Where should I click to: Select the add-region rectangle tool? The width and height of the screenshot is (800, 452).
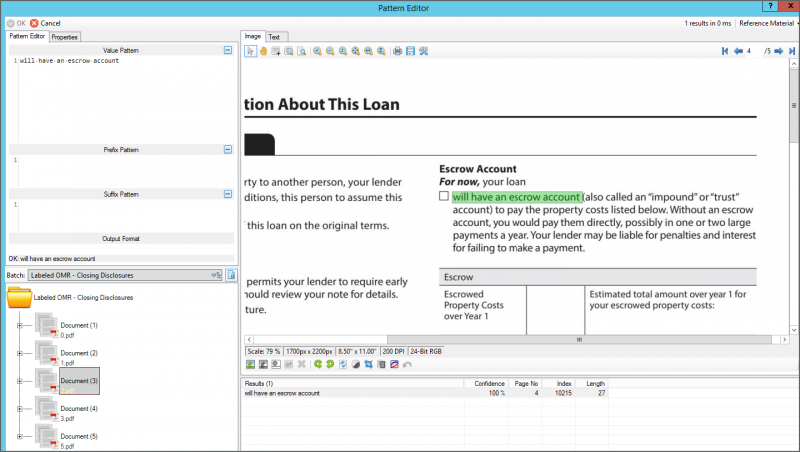[276, 51]
